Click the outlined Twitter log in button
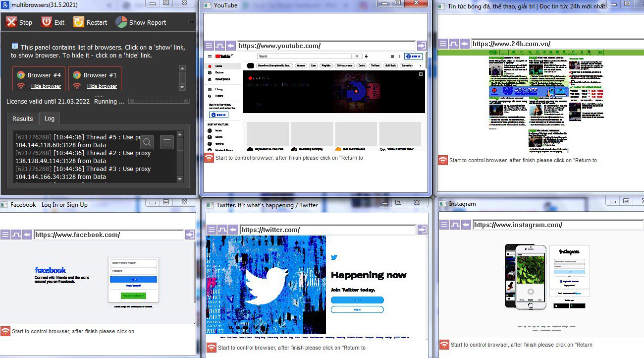The image size is (644, 358). 357,309
